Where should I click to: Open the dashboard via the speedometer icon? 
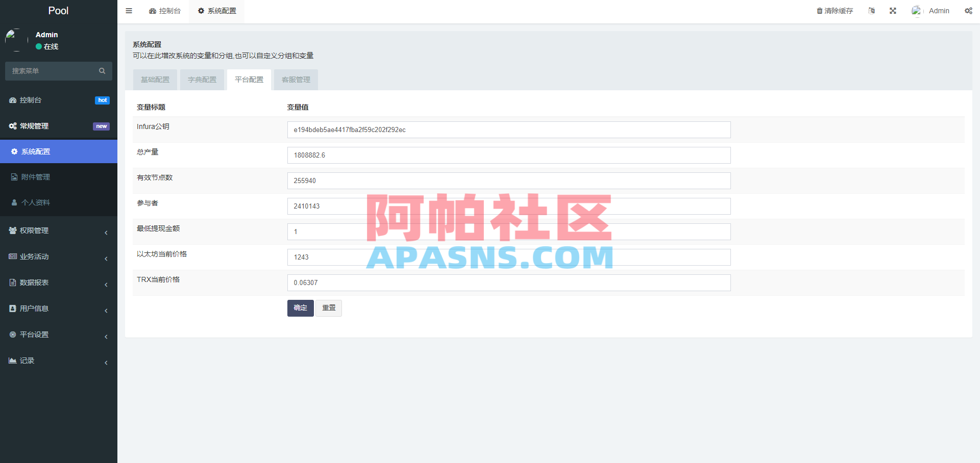pos(13,100)
